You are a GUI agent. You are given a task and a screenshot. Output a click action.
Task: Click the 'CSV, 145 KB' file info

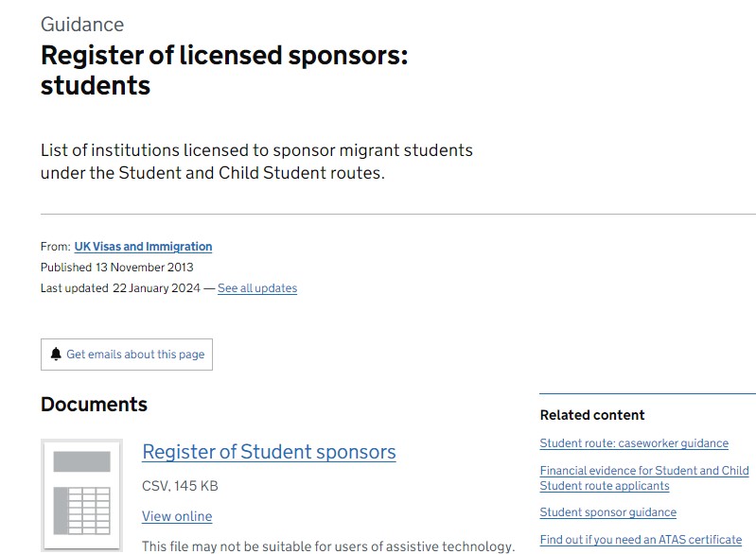pyautogui.click(x=180, y=486)
